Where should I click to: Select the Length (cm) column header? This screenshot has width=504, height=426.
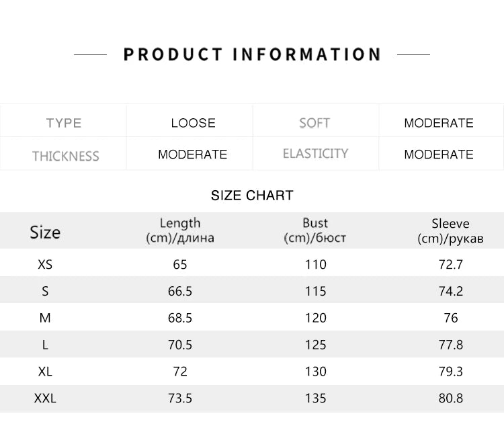click(180, 230)
